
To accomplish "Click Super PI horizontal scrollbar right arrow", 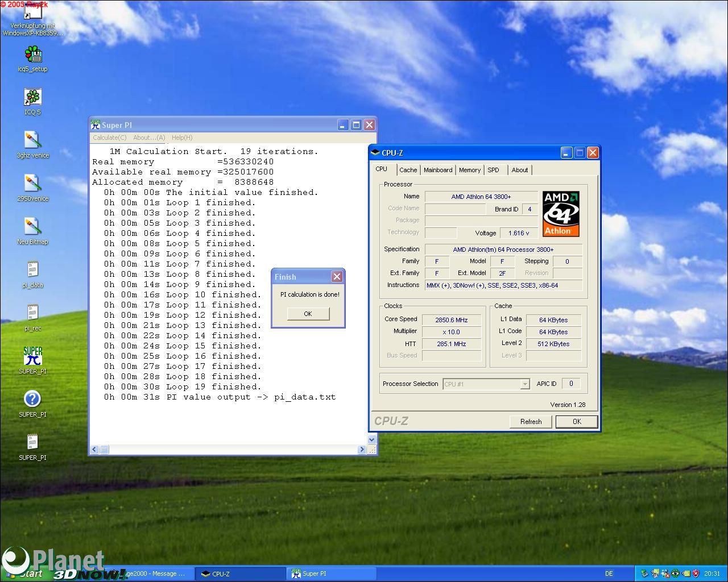I will click(x=362, y=450).
